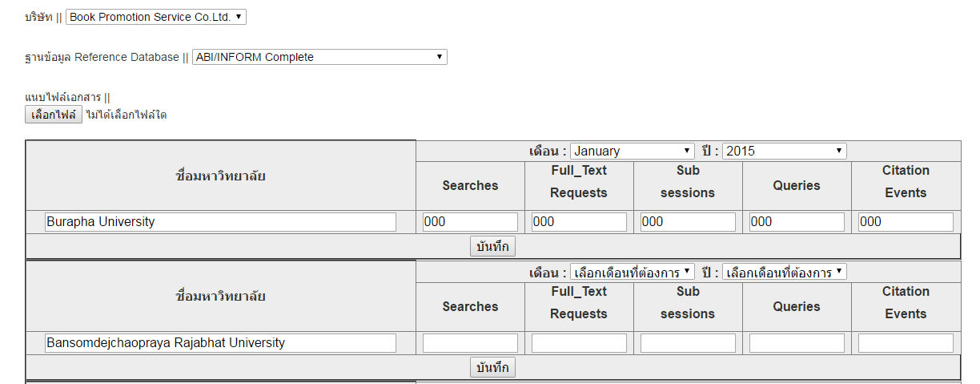Image resolution: width=980 pixels, height=384 pixels.
Task: Click the Bansomdejchaopraya Rajabhat University name field
Action: click(220, 343)
